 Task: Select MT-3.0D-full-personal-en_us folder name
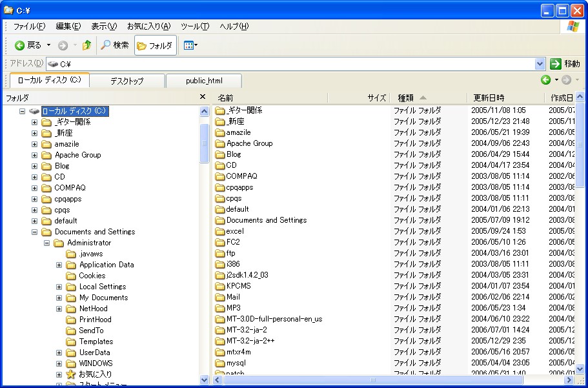tap(274, 319)
